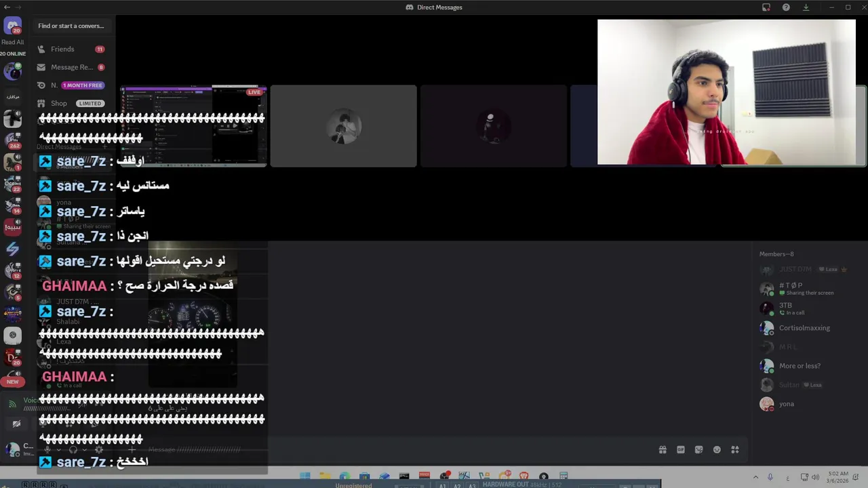
Task: Open Shalabi conversation in DM list
Action: click(x=71, y=322)
